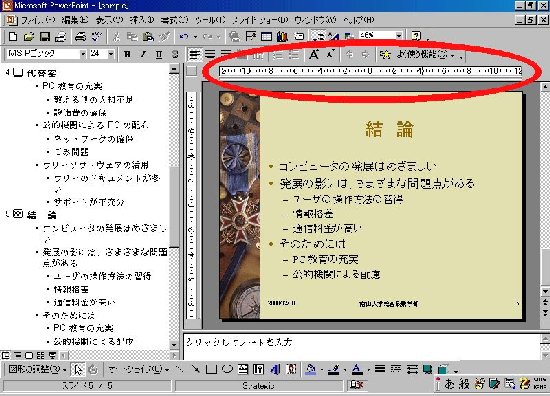Open the オートシェイプ AutoShapes menu
This screenshot has width=550, height=396.
tap(138, 369)
